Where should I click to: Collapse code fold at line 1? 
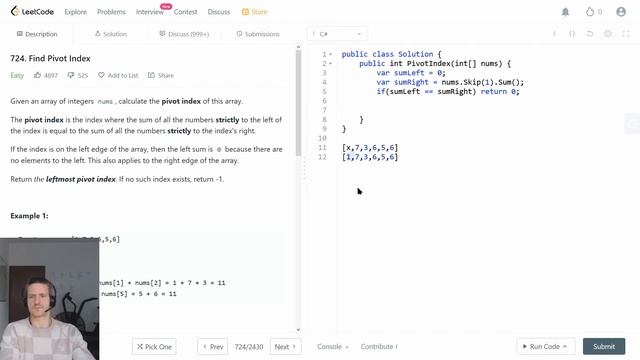click(x=331, y=54)
